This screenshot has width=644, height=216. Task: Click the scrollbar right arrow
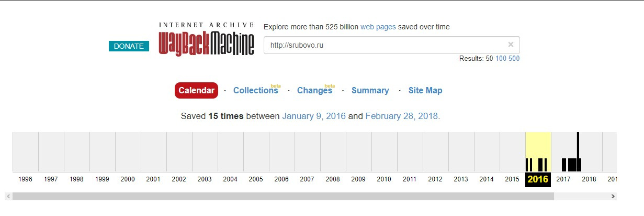[613, 197]
